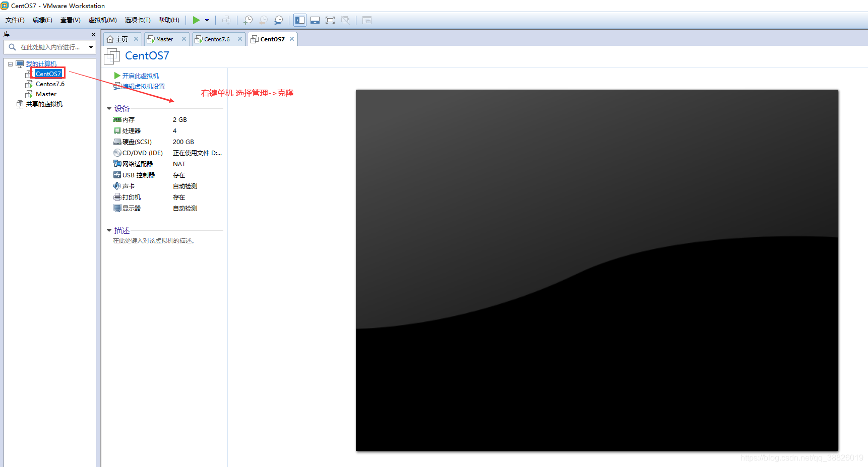Click the memory chip icon

click(x=117, y=119)
